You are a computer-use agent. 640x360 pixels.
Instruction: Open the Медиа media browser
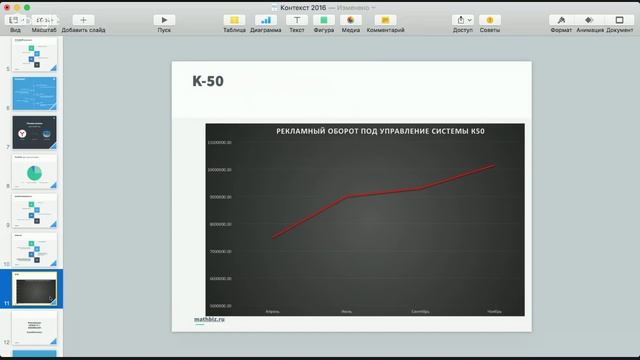click(x=351, y=20)
